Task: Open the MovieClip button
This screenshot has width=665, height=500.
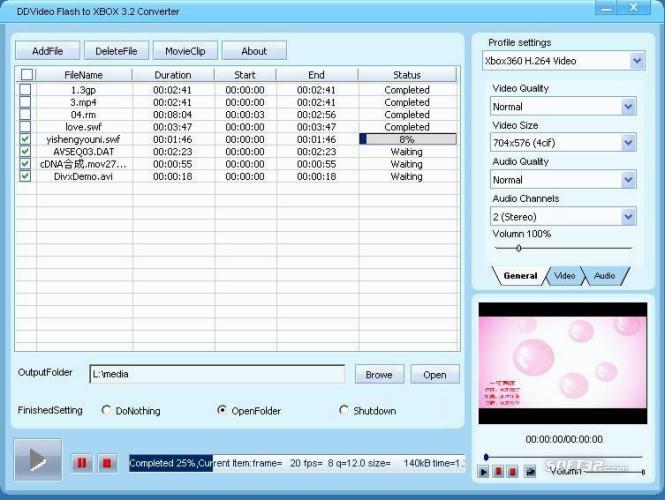Action: point(185,51)
